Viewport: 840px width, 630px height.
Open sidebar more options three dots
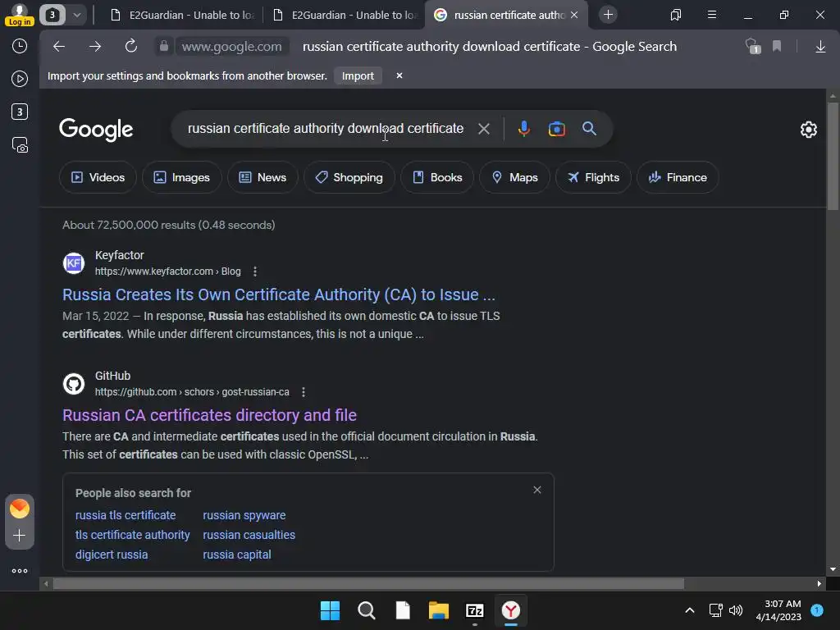click(x=20, y=571)
